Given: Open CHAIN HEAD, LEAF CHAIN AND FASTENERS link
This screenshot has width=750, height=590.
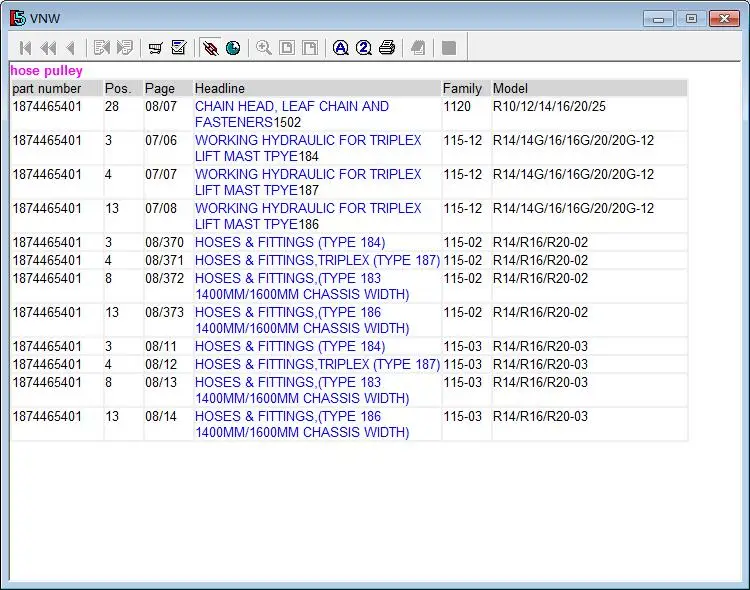Looking at the screenshot, I should pos(292,114).
